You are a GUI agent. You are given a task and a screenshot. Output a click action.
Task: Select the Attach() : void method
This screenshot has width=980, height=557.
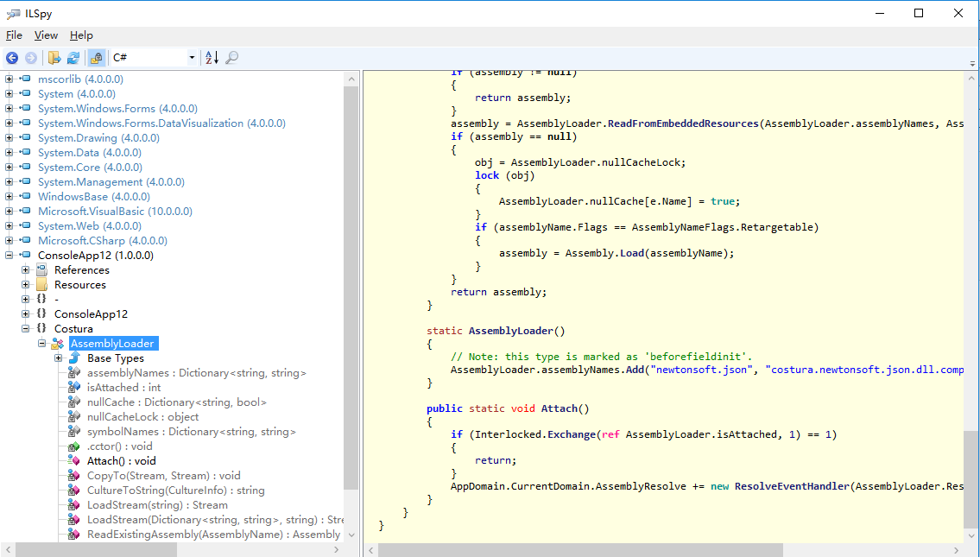pos(121,461)
